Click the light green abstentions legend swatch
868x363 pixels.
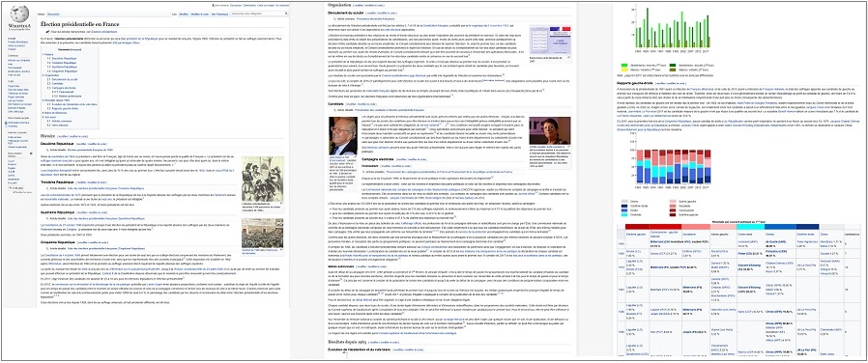pos(623,65)
